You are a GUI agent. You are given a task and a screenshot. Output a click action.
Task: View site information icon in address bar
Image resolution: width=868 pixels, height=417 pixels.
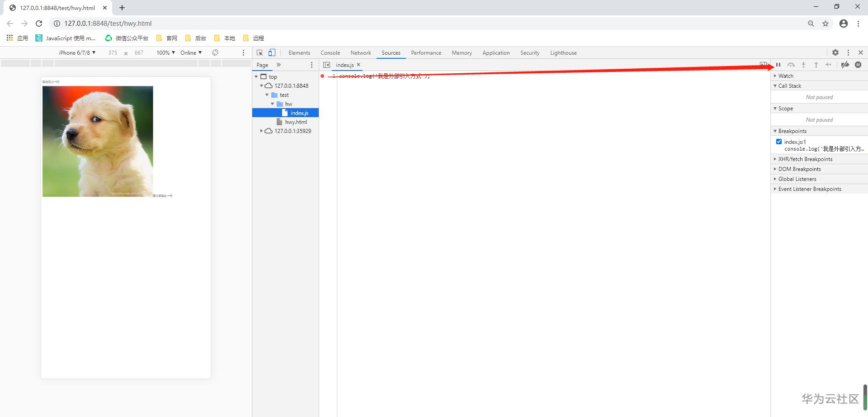[x=57, y=24]
